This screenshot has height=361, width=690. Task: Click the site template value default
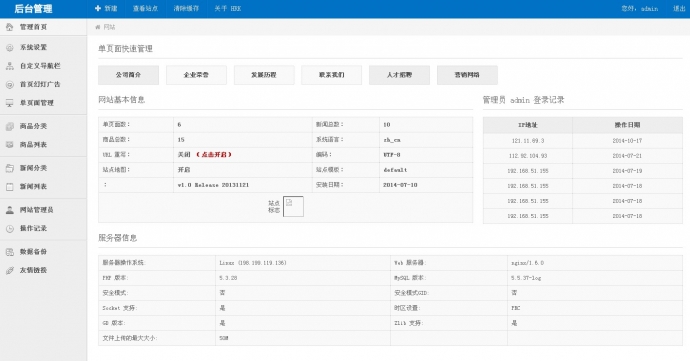pyautogui.click(x=395, y=170)
